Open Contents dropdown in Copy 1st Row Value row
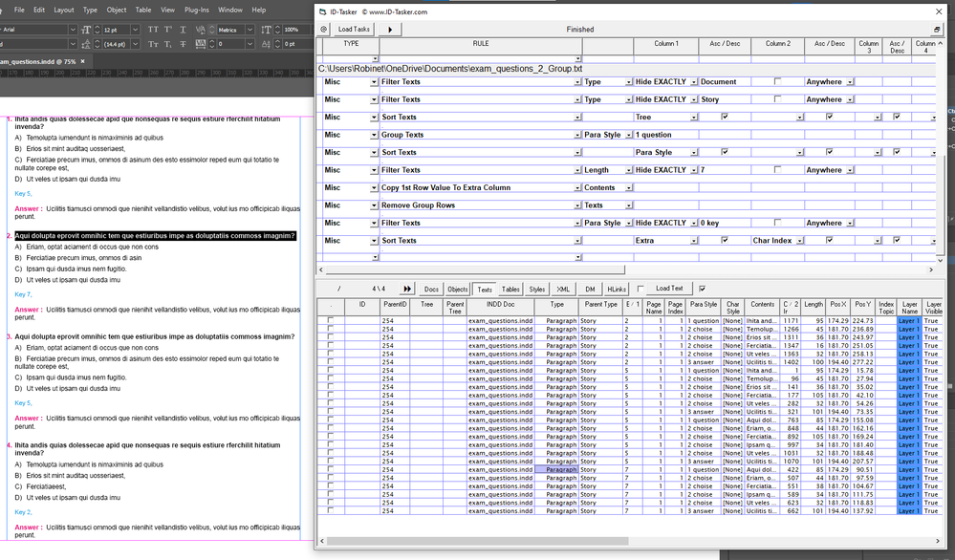Image resolution: width=955 pixels, height=560 pixels. click(x=629, y=188)
